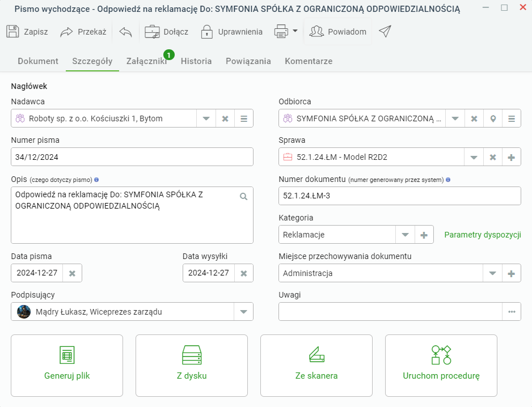Open Nadawca list menu icon
This screenshot has width=532, height=407.
click(244, 118)
